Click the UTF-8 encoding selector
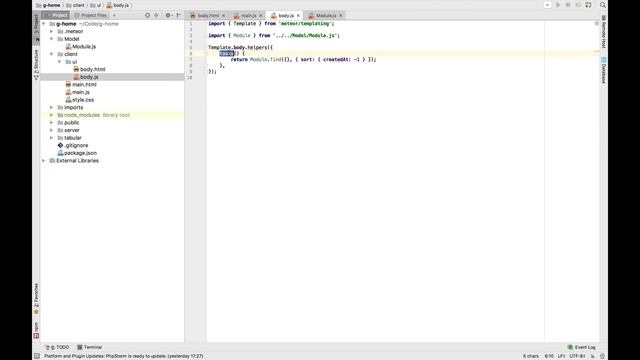Viewport: 640px width, 360px height. coord(577,356)
